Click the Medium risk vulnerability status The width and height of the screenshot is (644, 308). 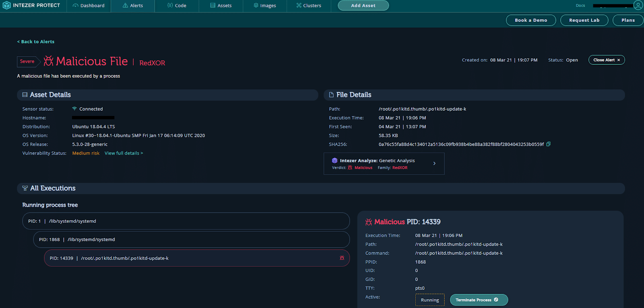click(x=86, y=153)
